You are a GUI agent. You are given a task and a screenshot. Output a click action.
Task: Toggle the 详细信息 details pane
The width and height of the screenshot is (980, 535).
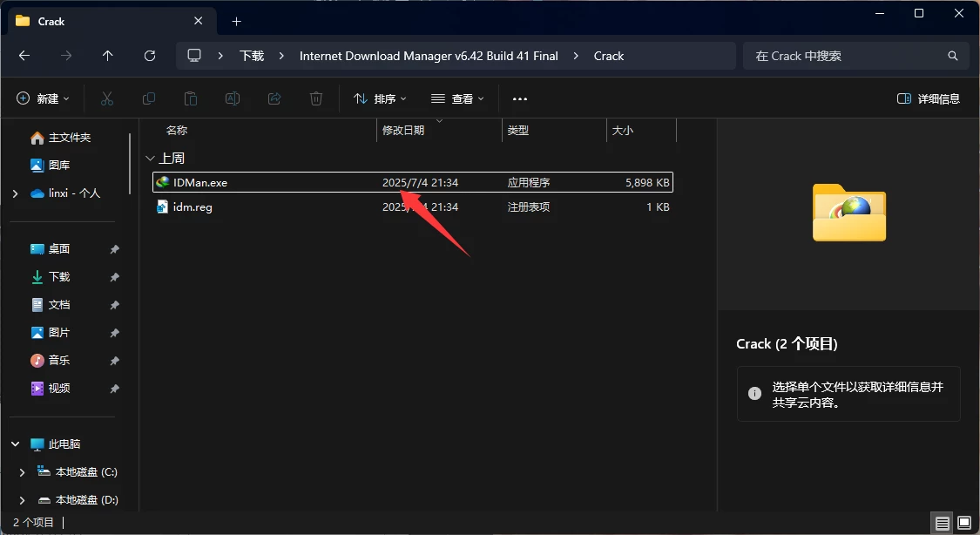point(928,98)
